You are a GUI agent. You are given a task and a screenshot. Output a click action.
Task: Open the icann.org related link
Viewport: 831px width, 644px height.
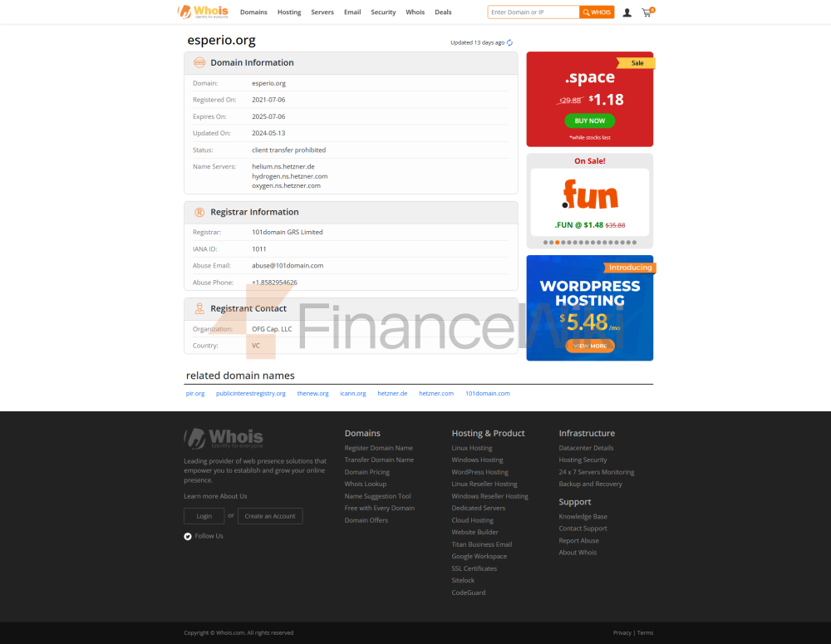click(353, 393)
